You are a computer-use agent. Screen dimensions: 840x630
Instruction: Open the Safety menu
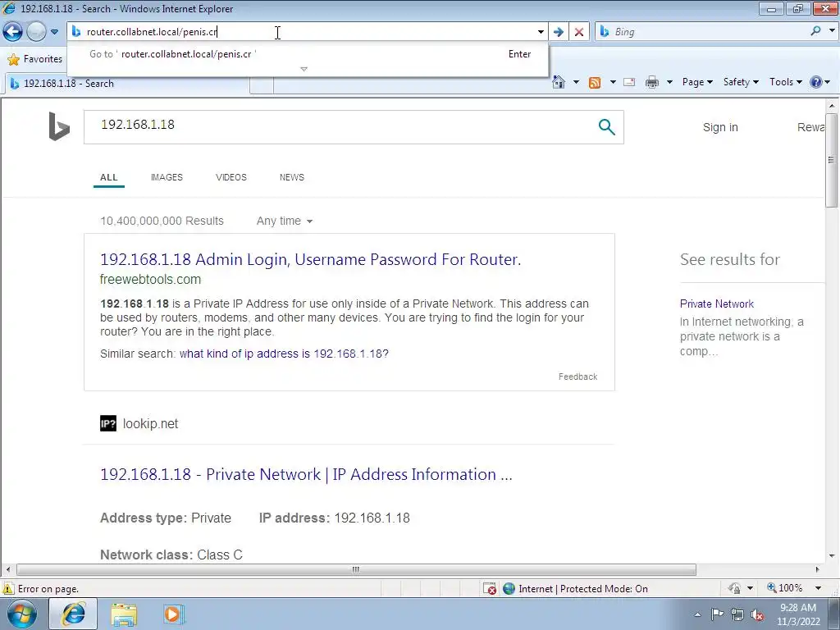[x=741, y=82]
